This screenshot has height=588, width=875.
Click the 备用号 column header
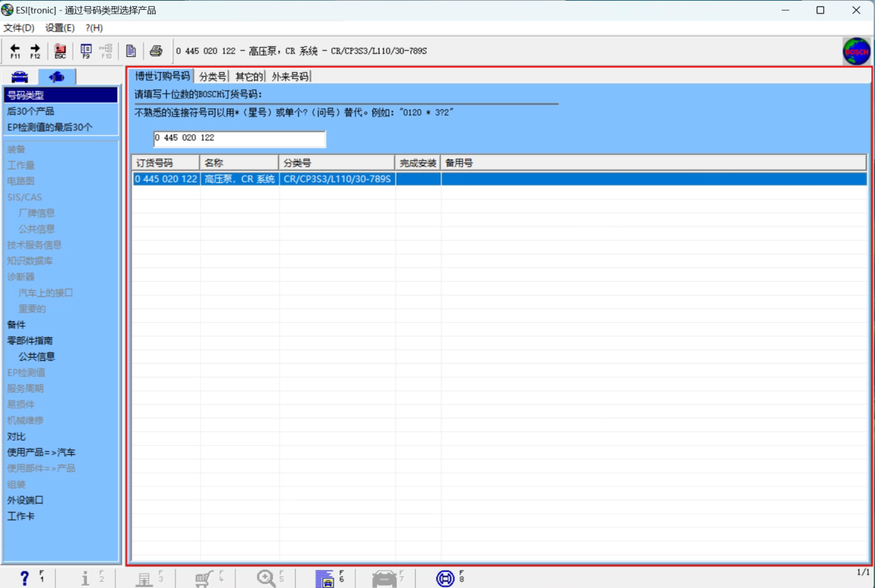pos(653,163)
